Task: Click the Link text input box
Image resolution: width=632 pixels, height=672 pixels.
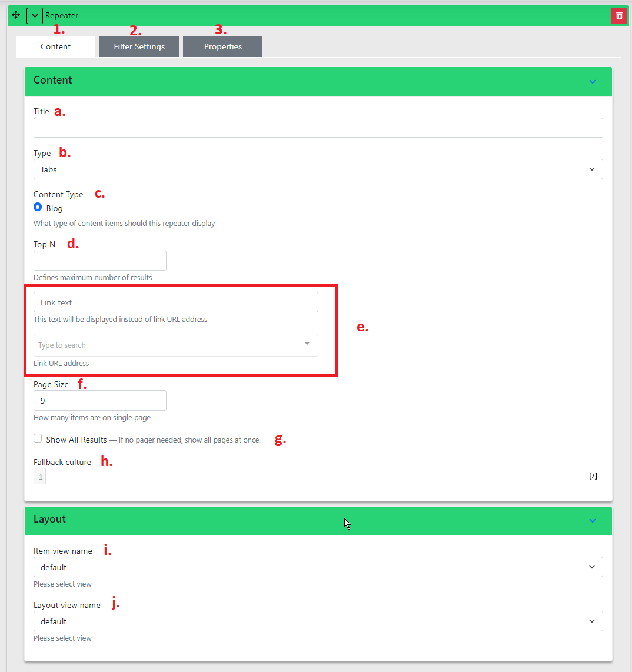Action: coord(175,302)
